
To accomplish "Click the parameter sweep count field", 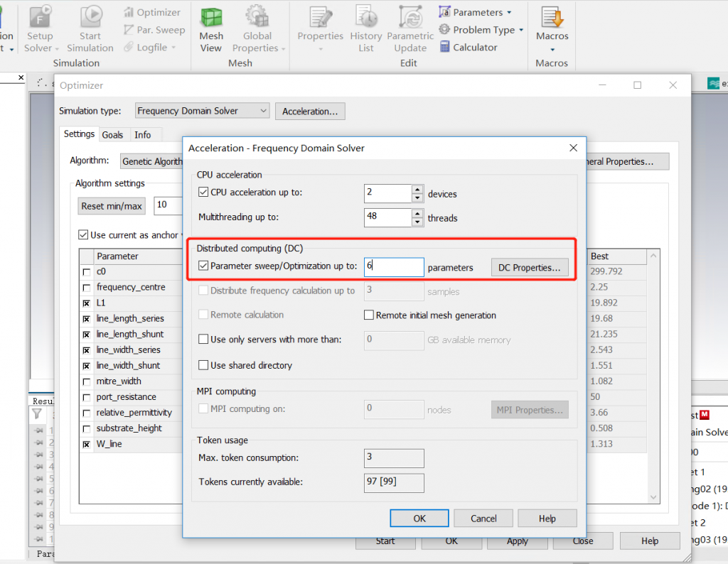I will pyautogui.click(x=394, y=267).
